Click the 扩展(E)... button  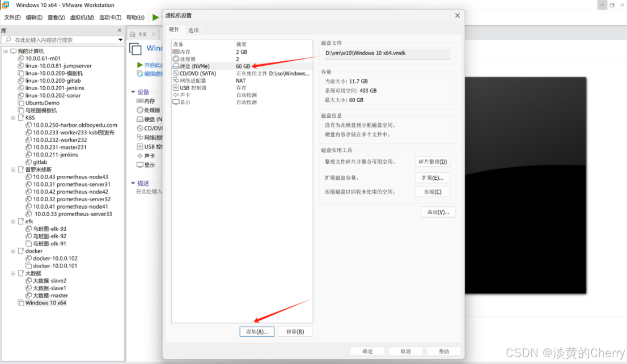pos(433,177)
